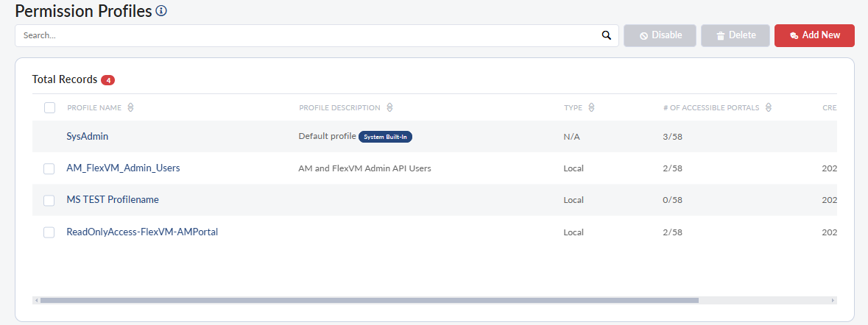Click the horizontal scrollbar thumb
868x325 pixels.
(x=368, y=300)
